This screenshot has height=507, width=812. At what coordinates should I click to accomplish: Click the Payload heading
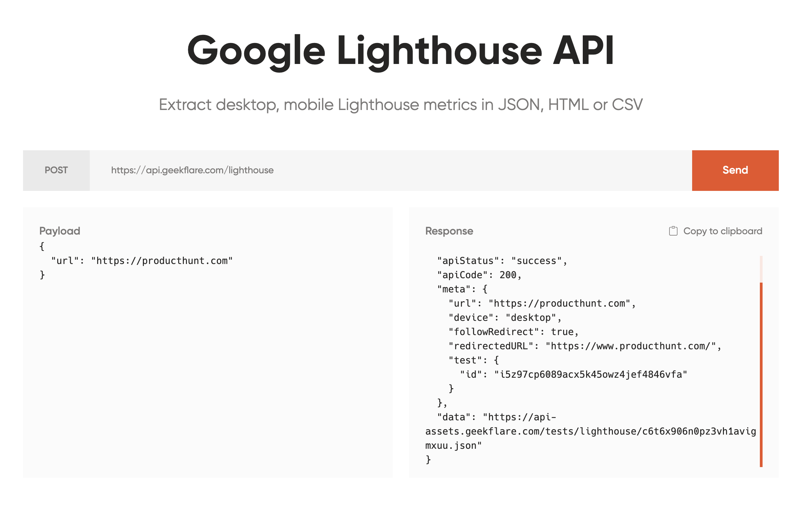(x=60, y=231)
